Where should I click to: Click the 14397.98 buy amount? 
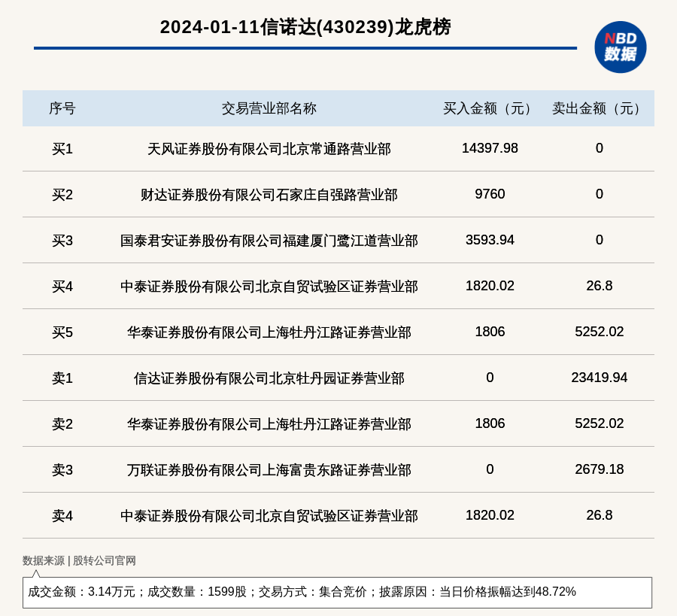490,148
